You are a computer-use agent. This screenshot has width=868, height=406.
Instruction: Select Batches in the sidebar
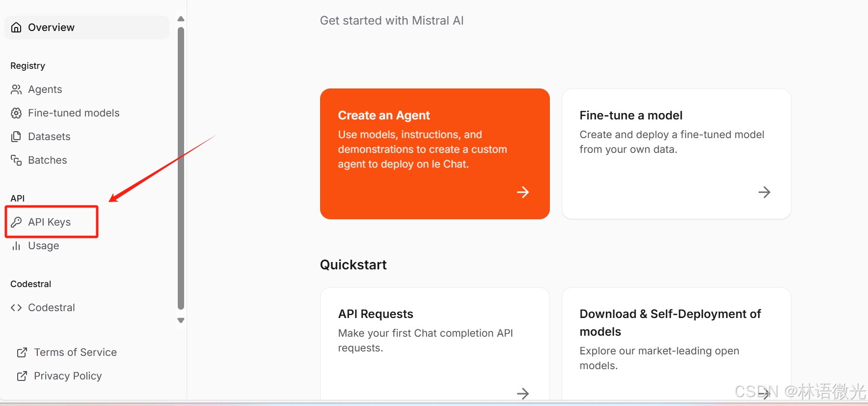click(x=47, y=160)
